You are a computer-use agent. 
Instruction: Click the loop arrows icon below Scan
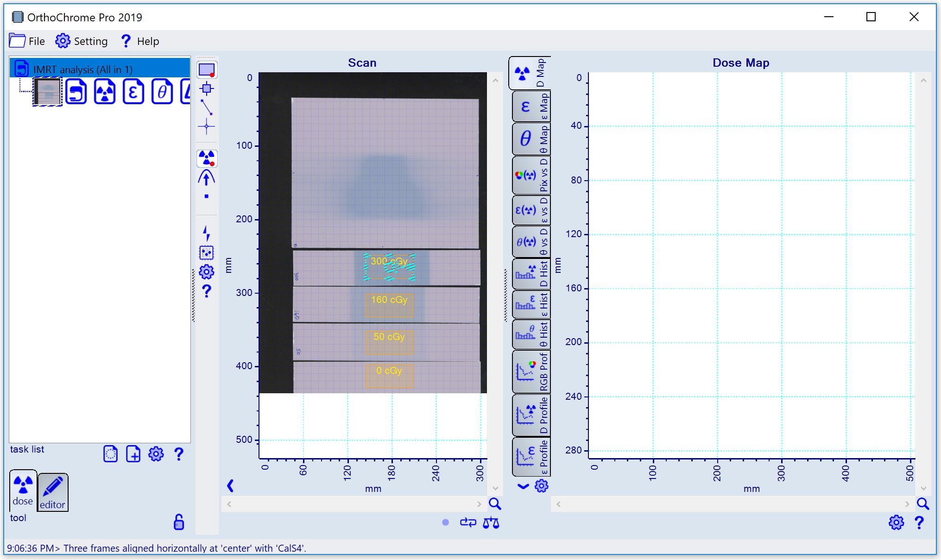[x=468, y=522]
